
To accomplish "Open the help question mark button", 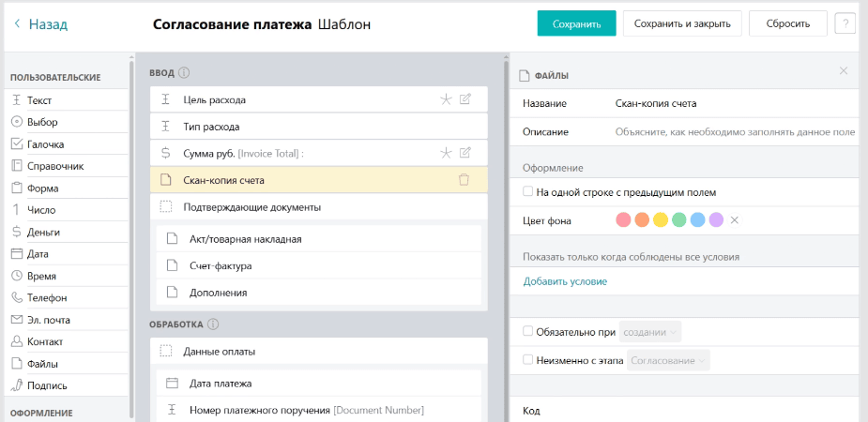I will [x=845, y=23].
